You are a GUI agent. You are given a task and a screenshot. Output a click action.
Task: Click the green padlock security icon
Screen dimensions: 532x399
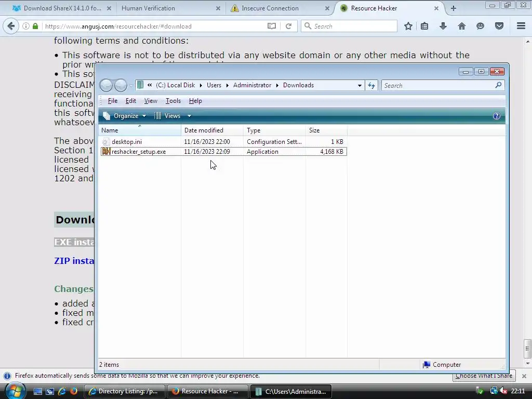click(35, 26)
